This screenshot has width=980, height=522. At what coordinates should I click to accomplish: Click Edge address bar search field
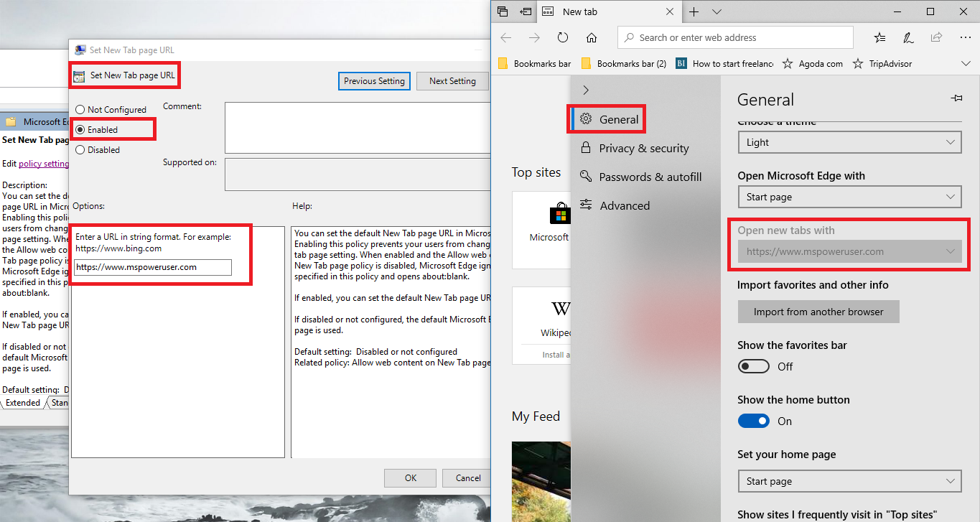tap(736, 37)
